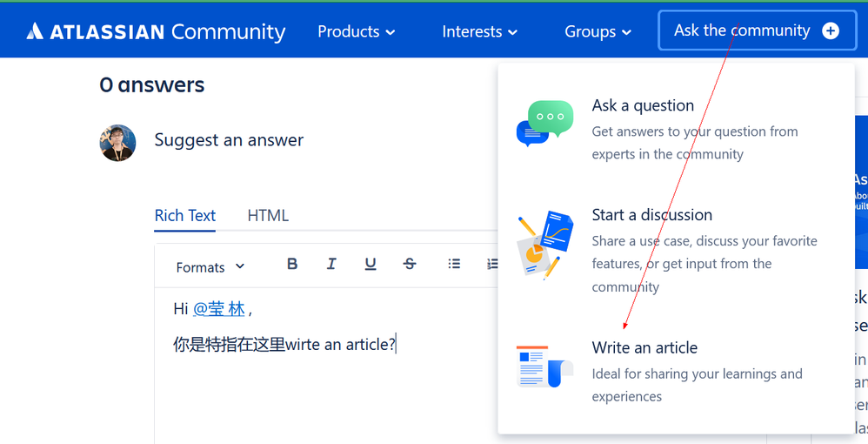
Task: Expand the Groups menu
Action: click(598, 31)
